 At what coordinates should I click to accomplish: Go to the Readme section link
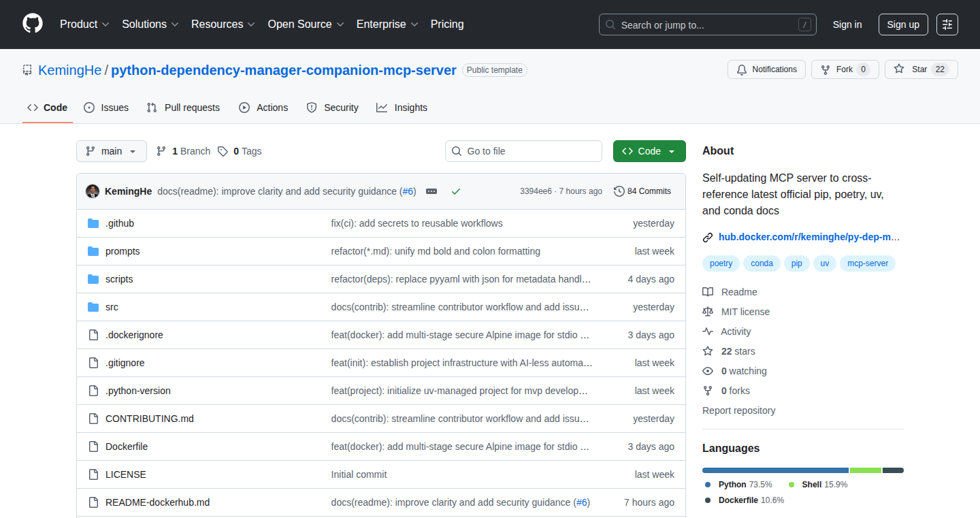click(730, 292)
